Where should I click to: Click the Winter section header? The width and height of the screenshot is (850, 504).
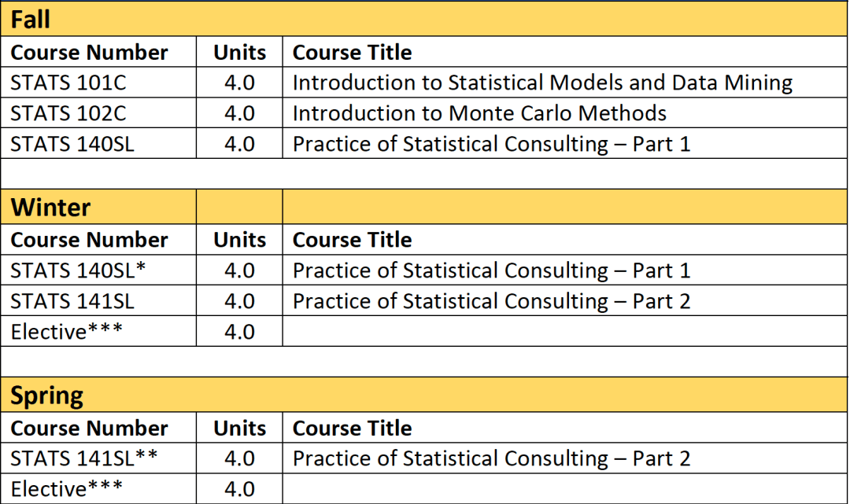pos(50,208)
